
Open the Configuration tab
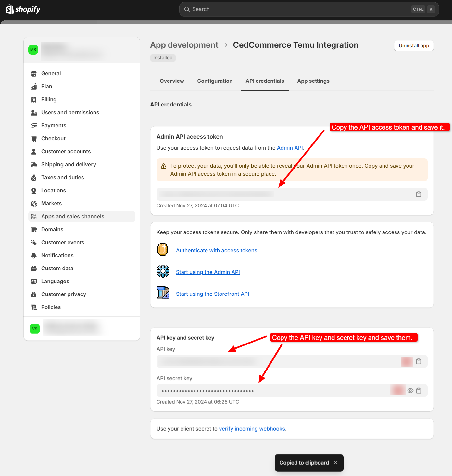click(215, 81)
